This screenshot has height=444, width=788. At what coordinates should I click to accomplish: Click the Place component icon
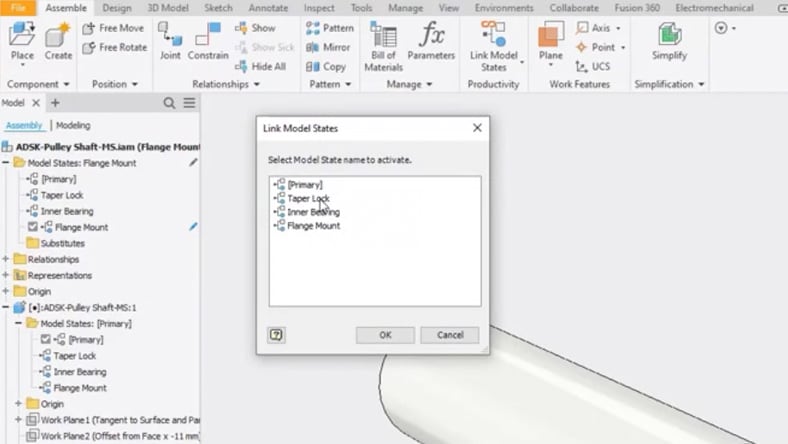click(22, 34)
